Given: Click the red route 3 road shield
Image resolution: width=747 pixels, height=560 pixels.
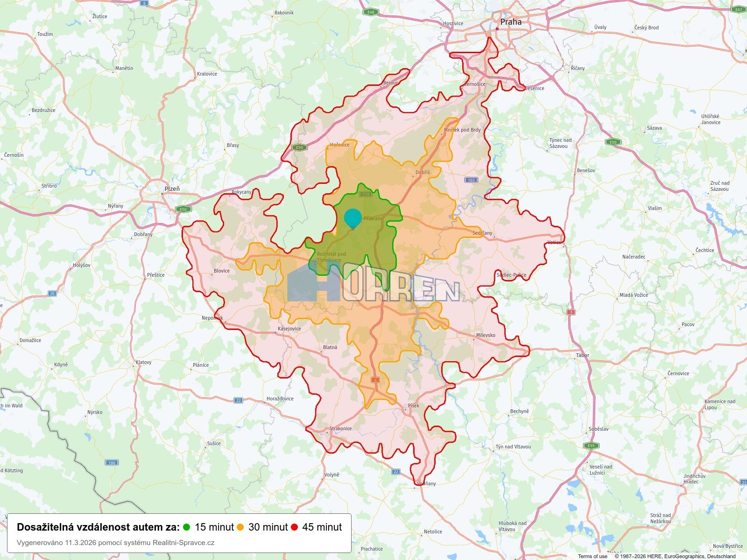Looking at the screenshot, I should coord(571,312).
